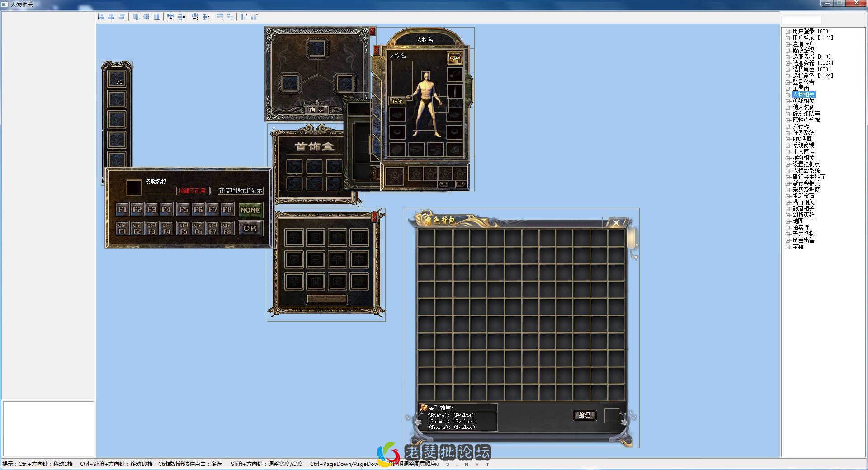Check the 在技能提示栏显示 checkbox

pyautogui.click(x=214, y=191)
